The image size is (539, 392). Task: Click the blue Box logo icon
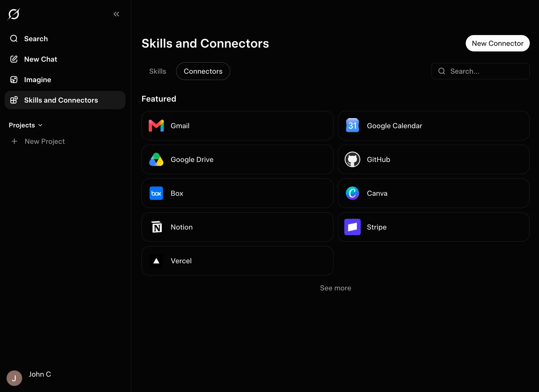coord(156,193)
